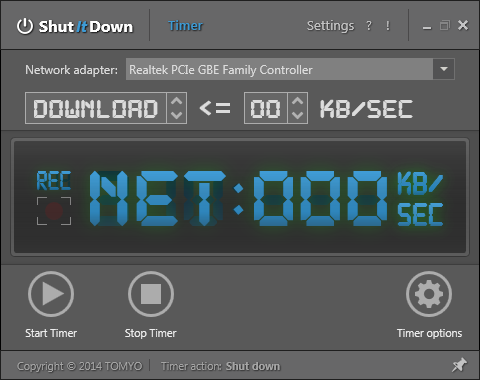Click Copyright © 2014 TOMYO text
Viewport: 480px width, 380px height.
click(x=79, y=366)
